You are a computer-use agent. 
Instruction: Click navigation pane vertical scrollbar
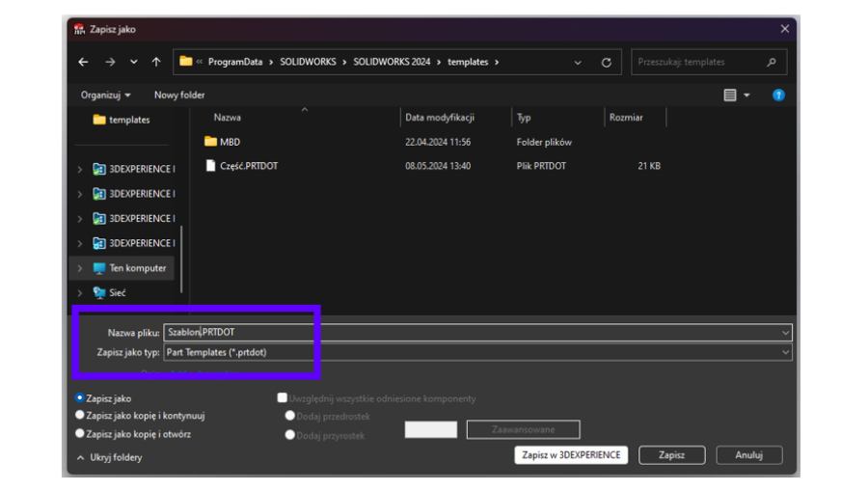coord(181,259)
